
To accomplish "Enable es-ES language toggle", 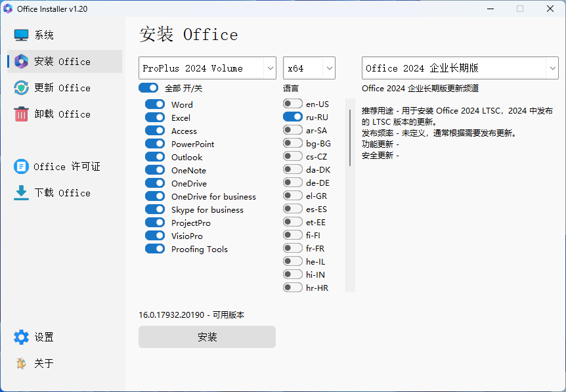I will pyautogui.click(x=293, y=209).
